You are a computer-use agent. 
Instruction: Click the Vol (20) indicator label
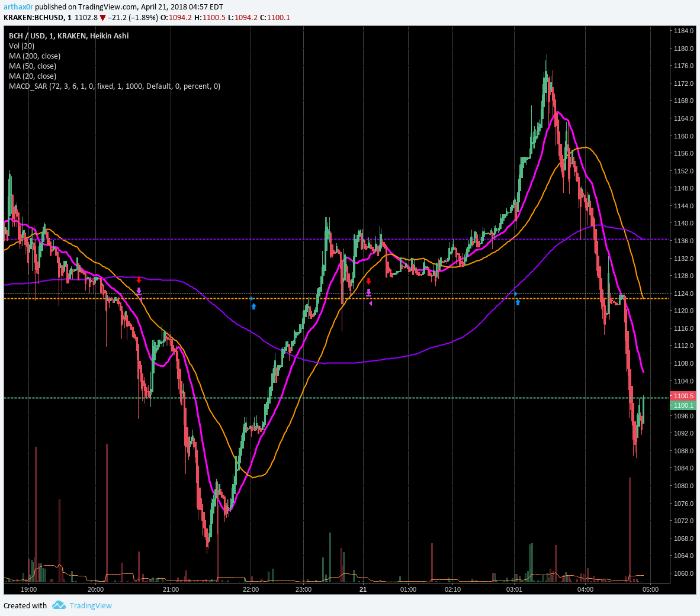[21, 46]
